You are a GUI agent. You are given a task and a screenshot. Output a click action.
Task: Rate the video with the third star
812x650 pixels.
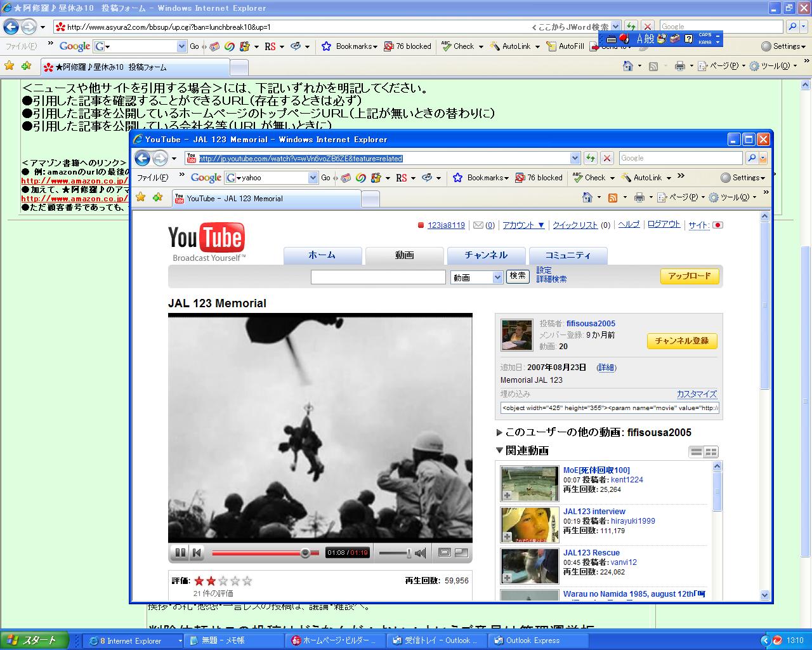coord(223,581)
